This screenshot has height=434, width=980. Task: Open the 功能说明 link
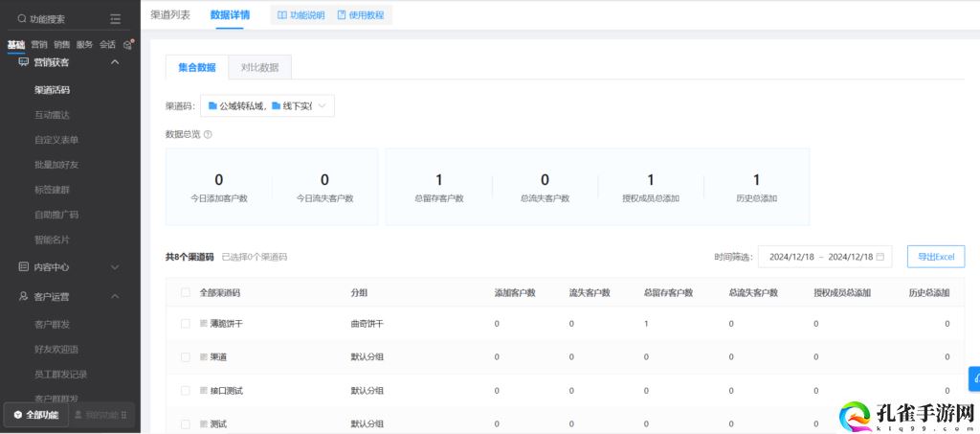[x=301, y=15]
